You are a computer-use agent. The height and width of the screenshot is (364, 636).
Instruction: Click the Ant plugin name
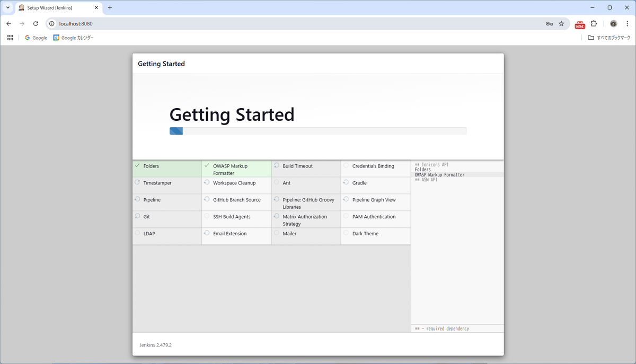pyautogui.click(x=286, y=183)
